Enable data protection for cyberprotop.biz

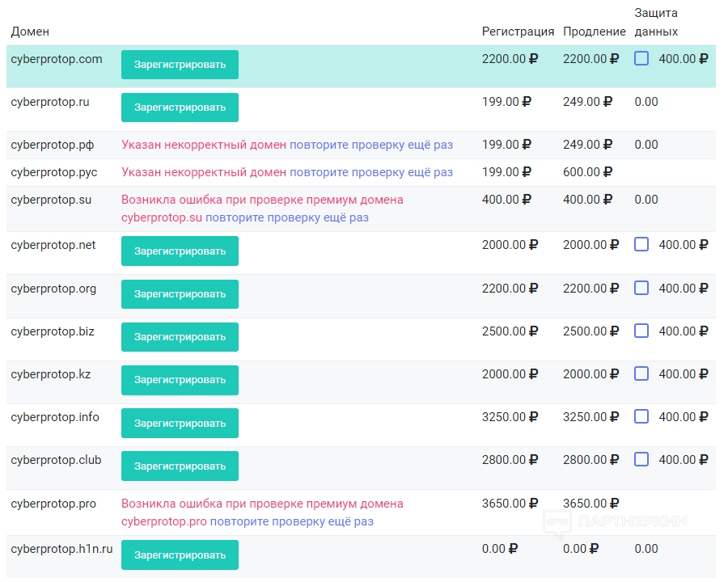641,331
